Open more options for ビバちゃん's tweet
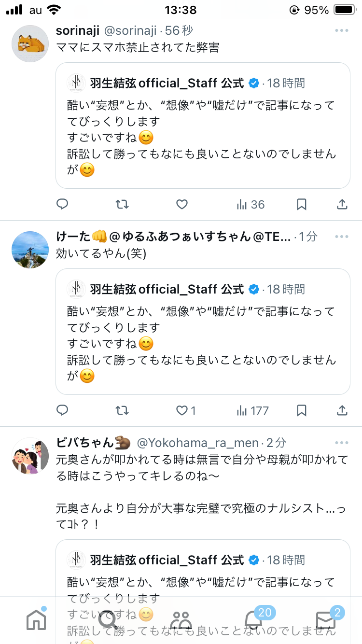The height and width of the screenshot is (644, 362). click(341, 443)
